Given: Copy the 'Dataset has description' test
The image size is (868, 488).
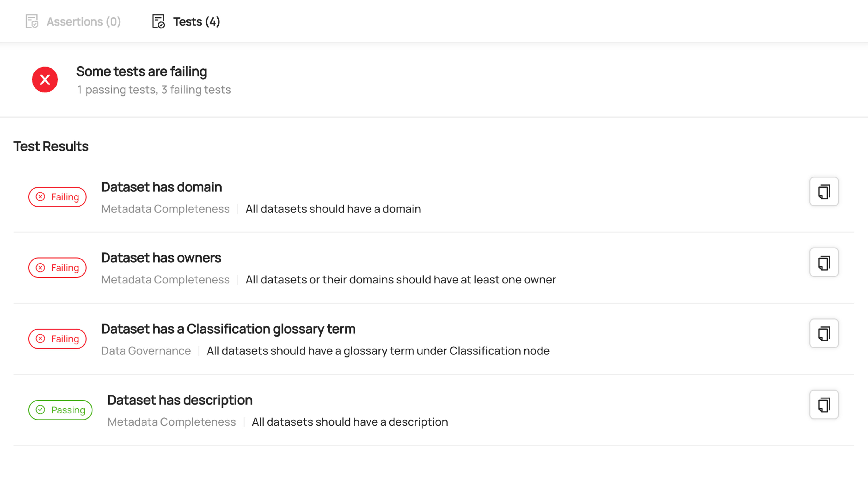Looking at the screenshot, I should pos(824,404).
